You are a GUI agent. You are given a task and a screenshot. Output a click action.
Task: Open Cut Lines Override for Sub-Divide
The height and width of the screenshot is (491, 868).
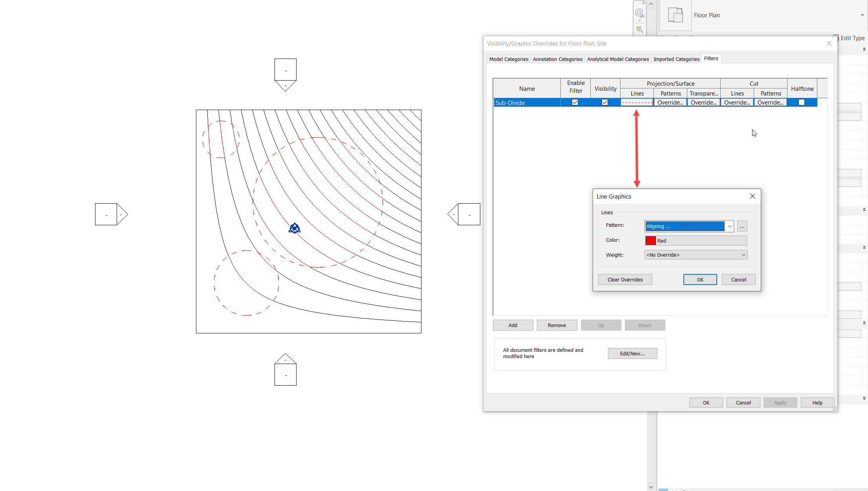click(737, 103)
